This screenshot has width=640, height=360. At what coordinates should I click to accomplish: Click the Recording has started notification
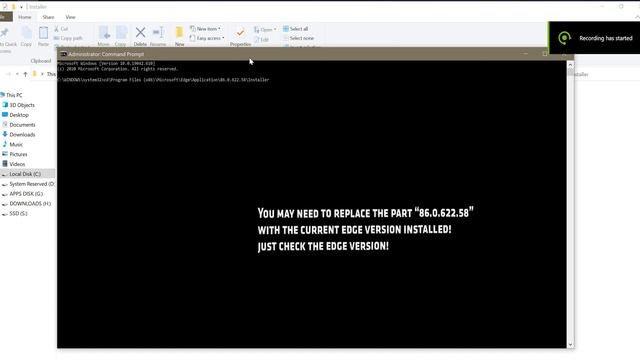point(594,38)
